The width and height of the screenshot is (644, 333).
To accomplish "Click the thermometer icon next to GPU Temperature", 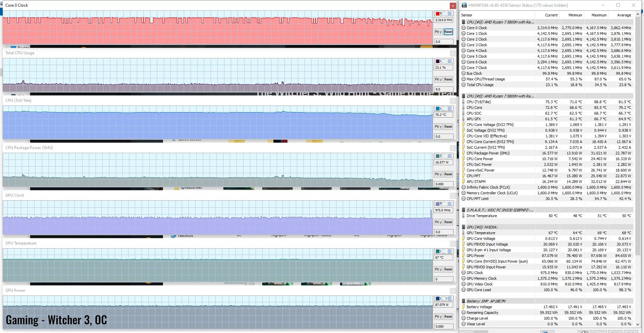I will (464, 233).
